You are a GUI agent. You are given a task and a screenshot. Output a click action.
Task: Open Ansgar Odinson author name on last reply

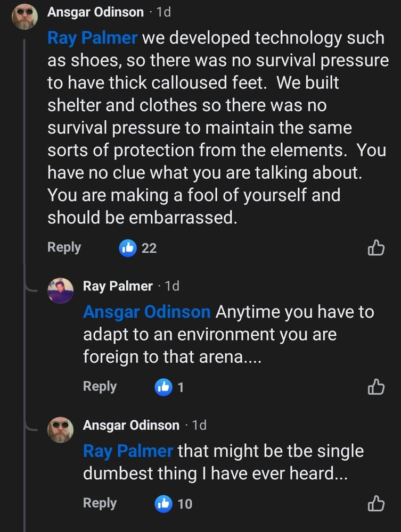pos(131,425)
